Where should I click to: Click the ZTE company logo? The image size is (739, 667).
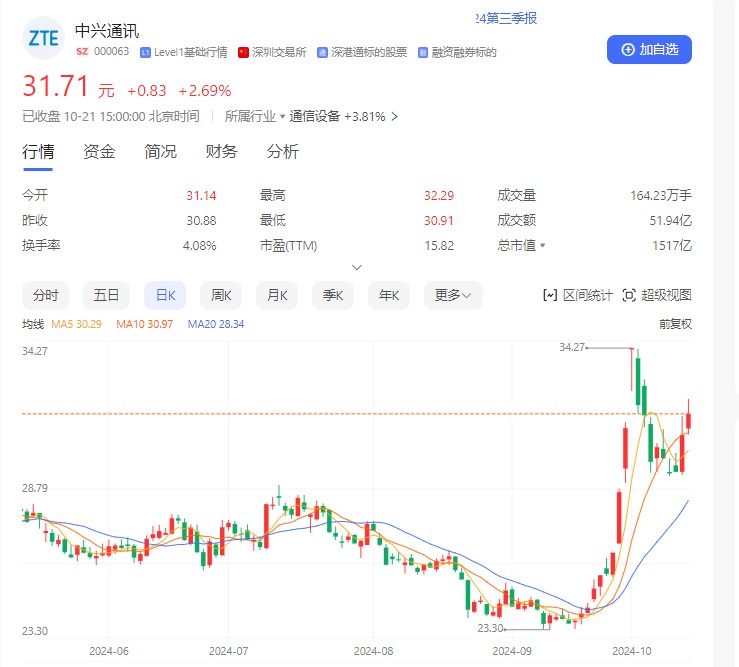(43, 38)
